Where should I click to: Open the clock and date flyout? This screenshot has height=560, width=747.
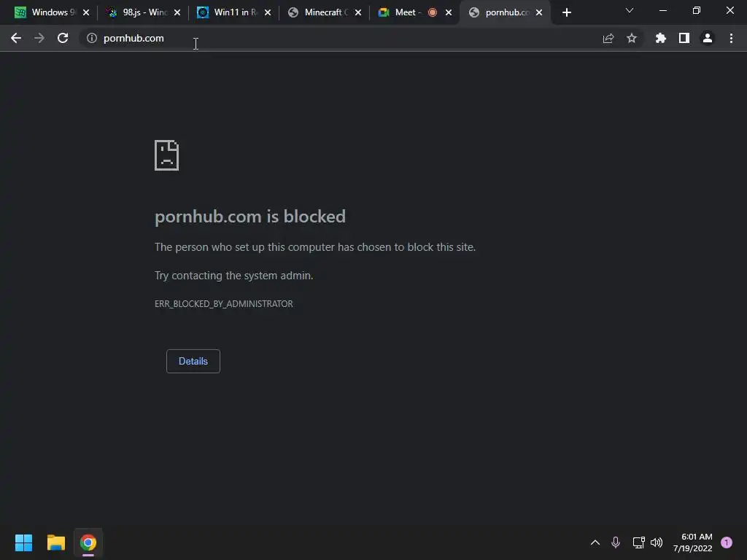pos(693,542)
